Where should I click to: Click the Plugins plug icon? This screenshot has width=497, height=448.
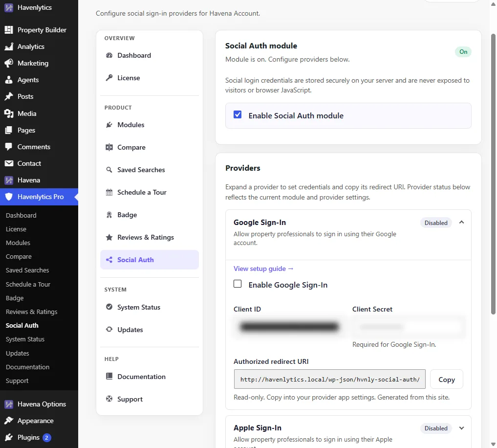pos(9,438)
